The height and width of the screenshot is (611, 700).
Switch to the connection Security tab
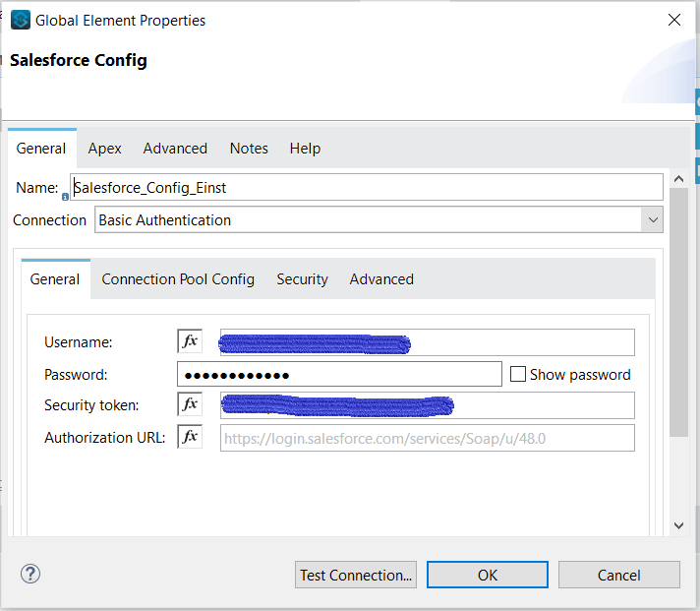302,279
